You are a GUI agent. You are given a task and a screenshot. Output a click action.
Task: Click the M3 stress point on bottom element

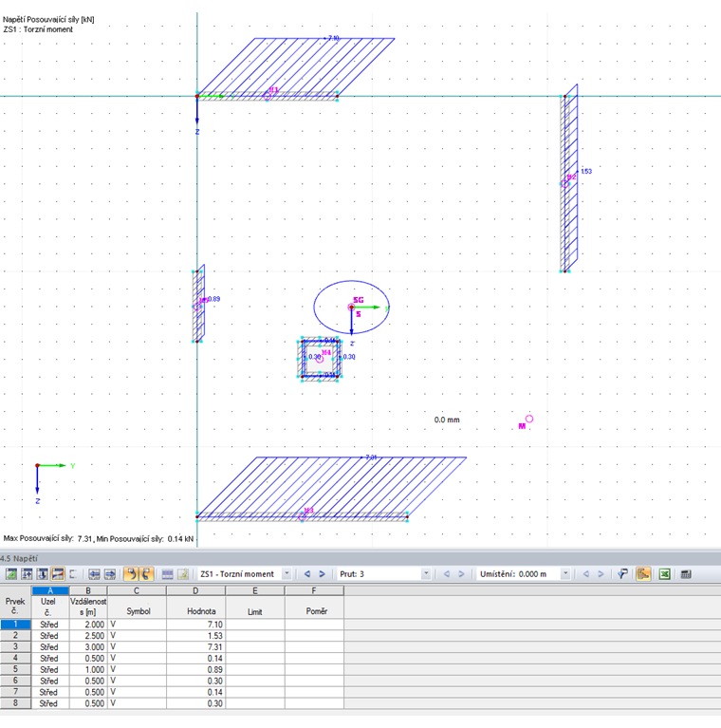(302, 516)
